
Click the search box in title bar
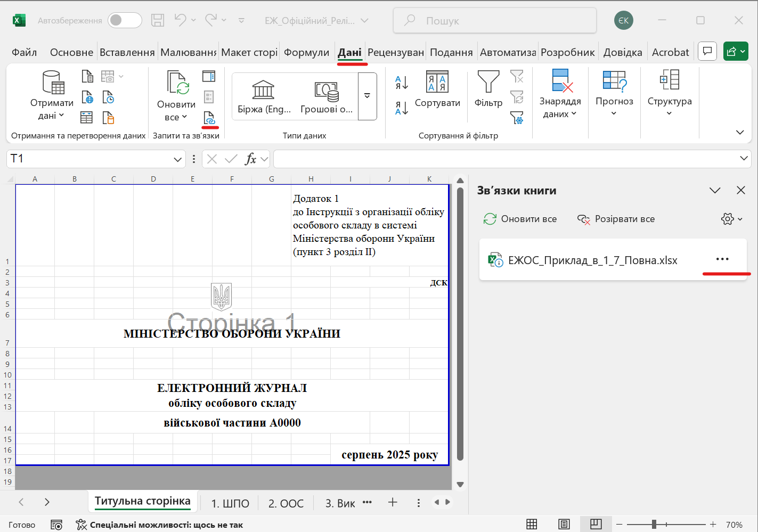coord(494,21)
